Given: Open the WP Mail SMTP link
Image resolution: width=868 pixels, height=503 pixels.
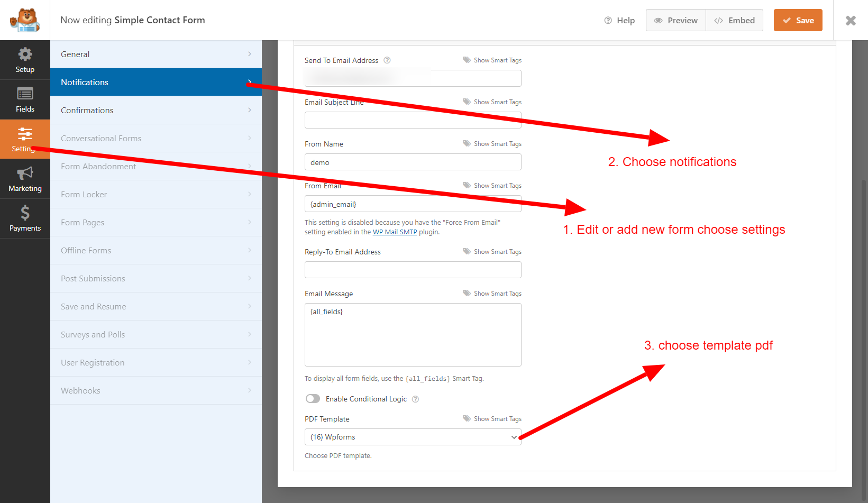Looking at the screenshot, I should pyautogui.click(x=395, y=232).
